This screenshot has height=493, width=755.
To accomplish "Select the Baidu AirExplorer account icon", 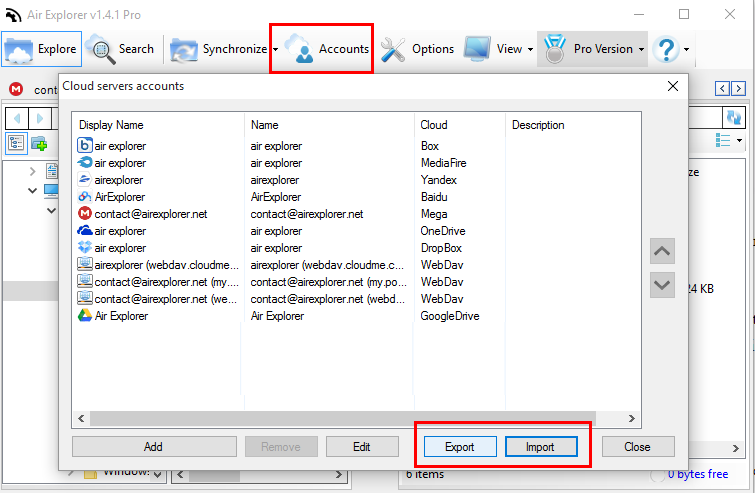I will (84, 196).
